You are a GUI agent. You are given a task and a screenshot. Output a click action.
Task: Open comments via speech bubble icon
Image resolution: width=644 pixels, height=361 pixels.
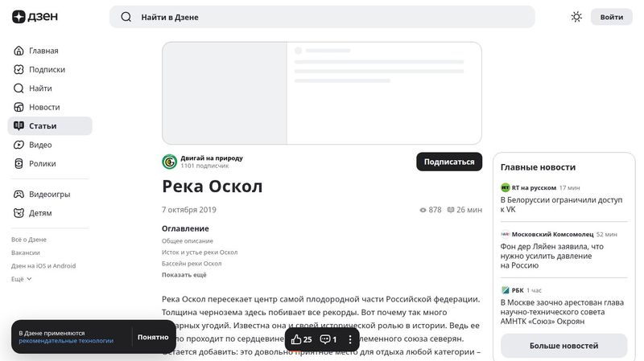point(325,339)
